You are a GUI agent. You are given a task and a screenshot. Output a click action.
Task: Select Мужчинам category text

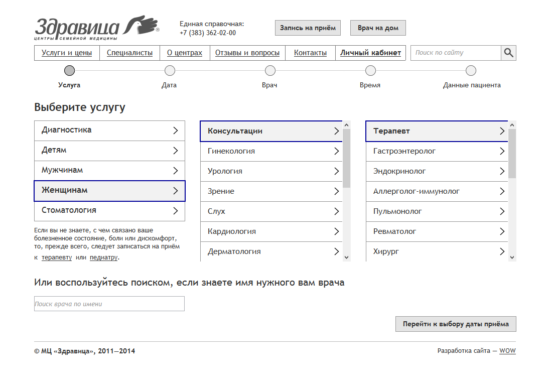click(62, 170)
